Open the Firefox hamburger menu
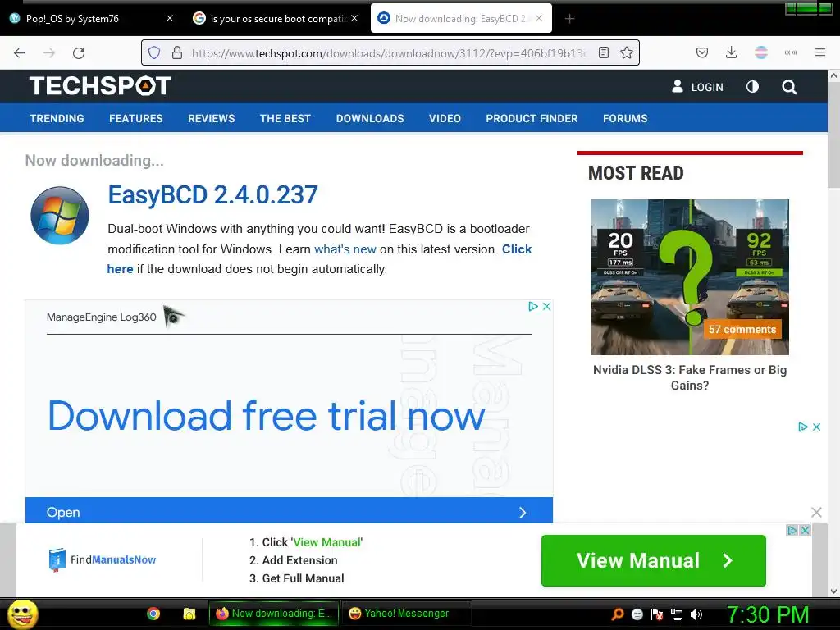Image resolution: width=840 pixels, height=630 pixels. coord(819,52)
